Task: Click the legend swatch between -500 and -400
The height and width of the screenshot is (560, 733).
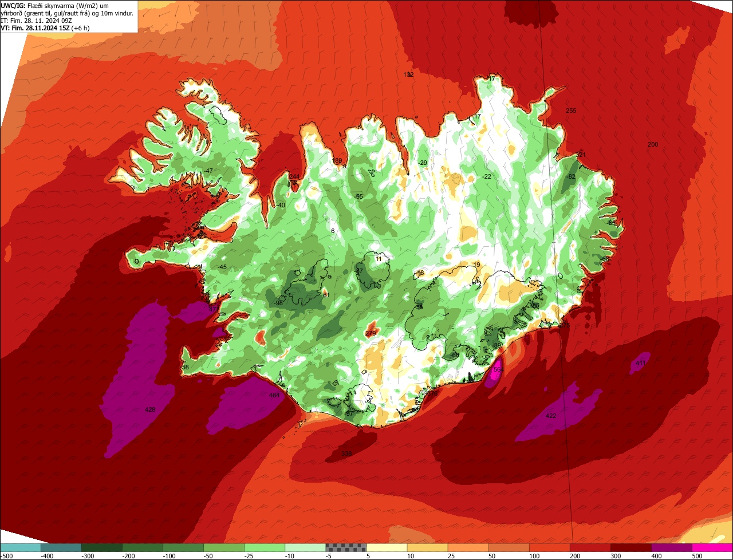Action: 21,547
